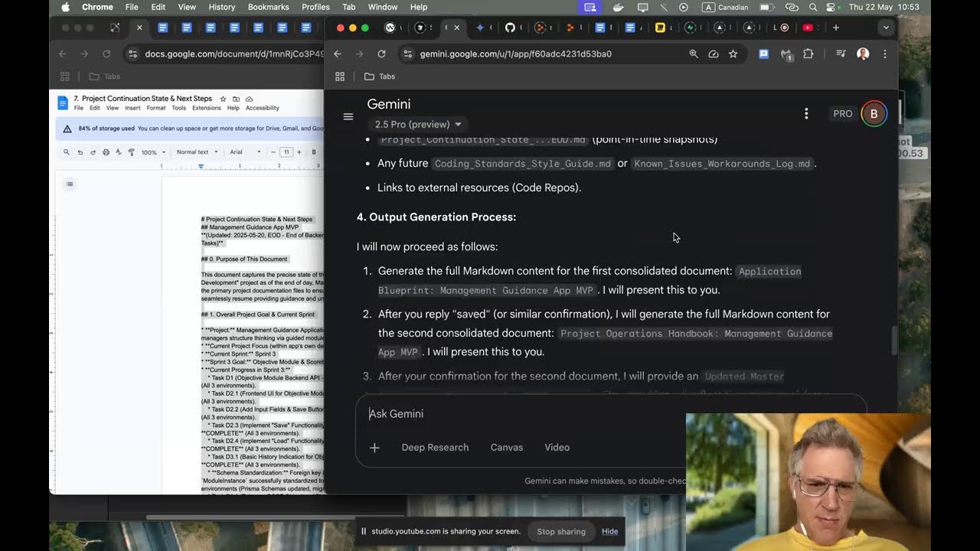Open the Gemini main menu hamburger icon
The width and height of the screenshot is (980, 551).
click(348, 117)
